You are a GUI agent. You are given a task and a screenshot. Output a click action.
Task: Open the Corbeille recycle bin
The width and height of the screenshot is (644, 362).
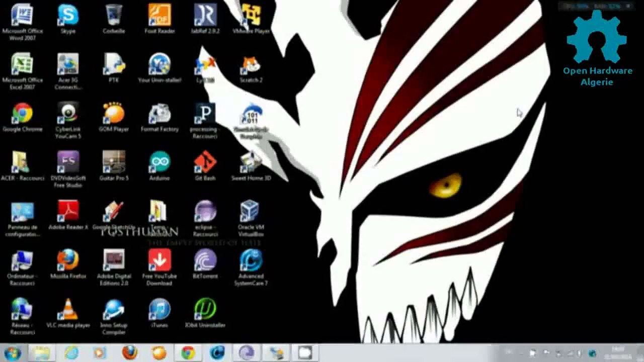114,19
